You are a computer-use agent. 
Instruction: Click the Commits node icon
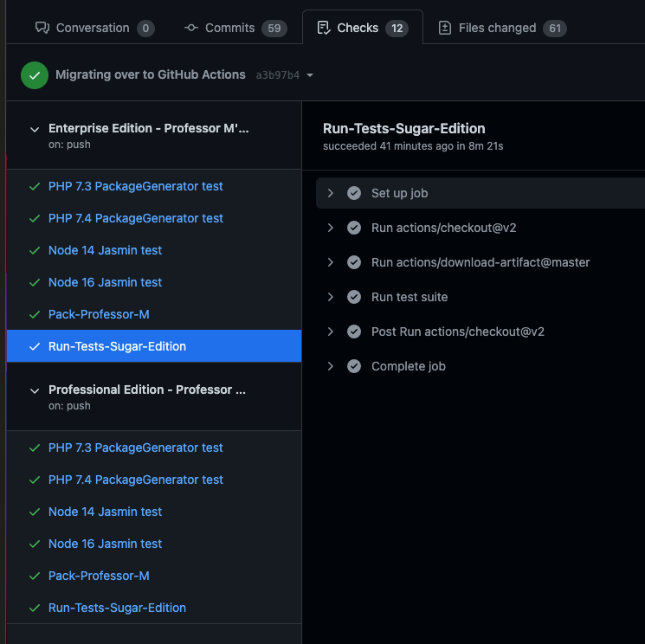point(191,28)
